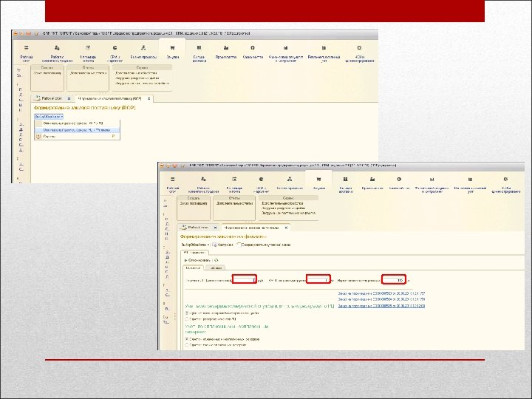This screenshot has height=399, width=532.
Task: Choose highlighted Оптимальный размер заказа menu entry
Action: [x=77, y=130]
